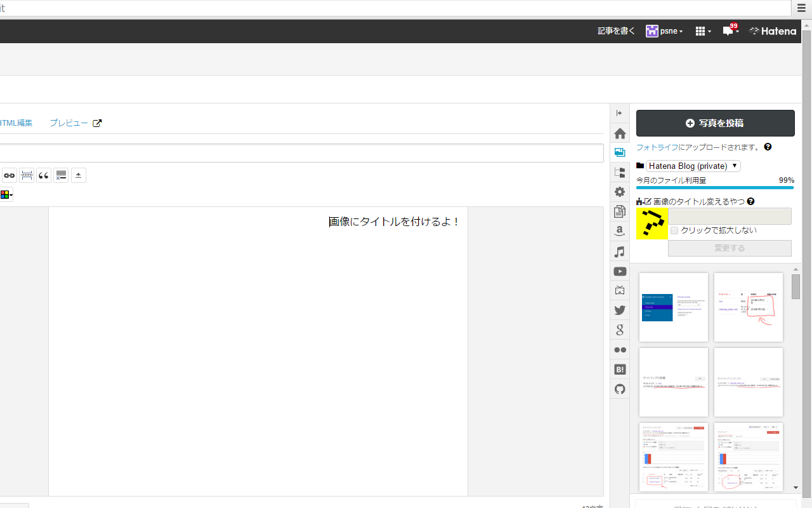
Task: Click the photo list scroll-down arrow
Action: point(796,488)
